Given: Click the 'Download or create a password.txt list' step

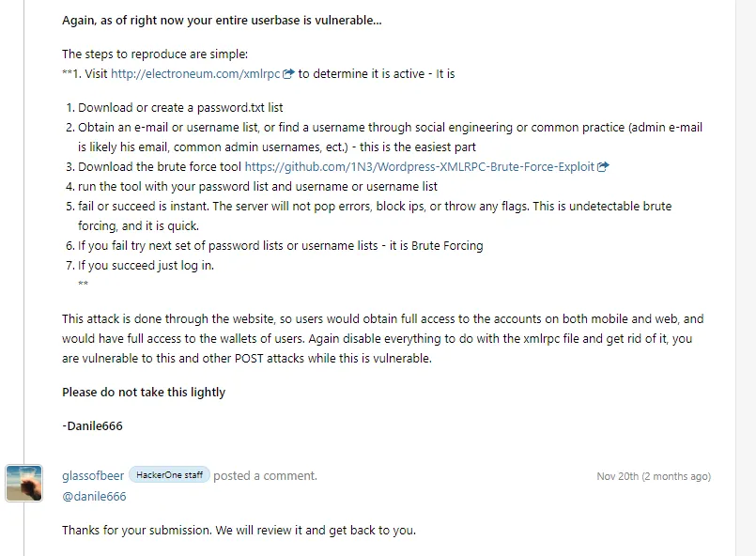Looking at the screenshot, I should pyautogui.click(x=180, y=107).
